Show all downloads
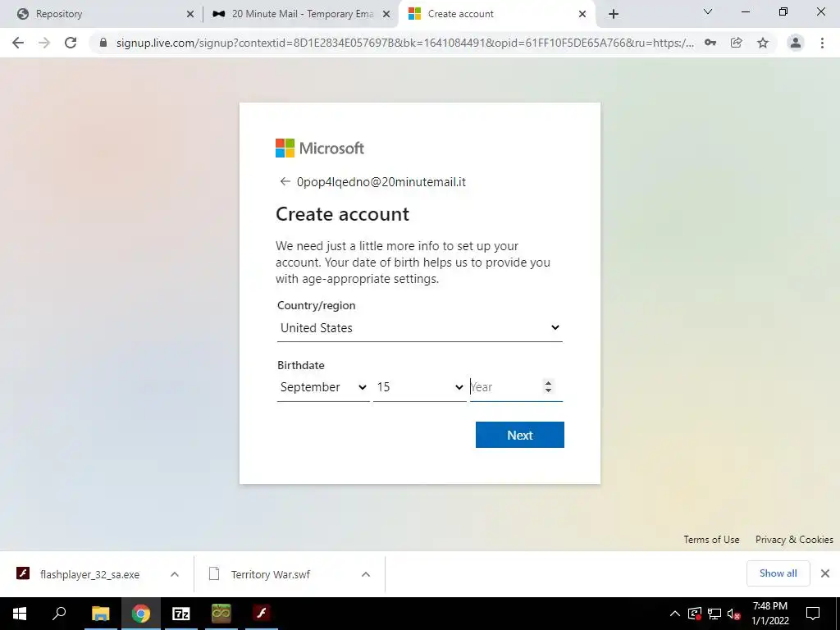Image resolution: width=840 pixels, height=630 pixels. tap(778, 573)
